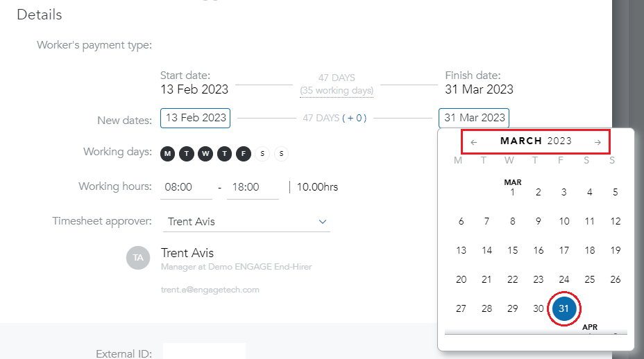This screenshot has width=644, height=359.
Task: Toggle Friday working day
Action: tap(244, 154)
